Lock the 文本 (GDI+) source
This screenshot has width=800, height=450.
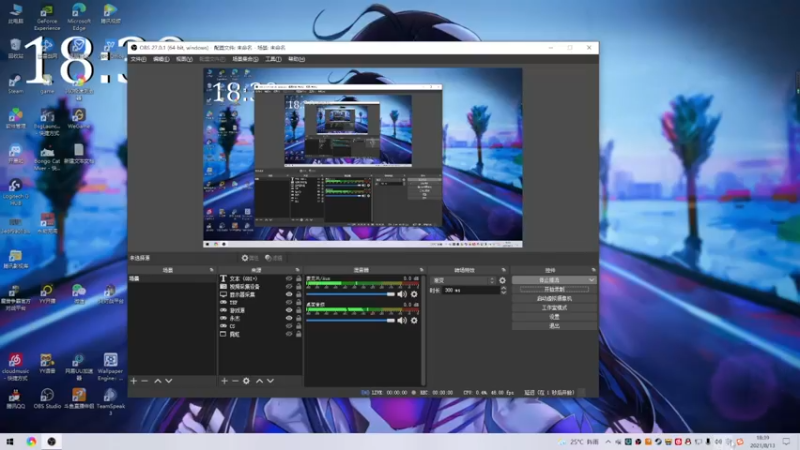click(x=298, y=279)
